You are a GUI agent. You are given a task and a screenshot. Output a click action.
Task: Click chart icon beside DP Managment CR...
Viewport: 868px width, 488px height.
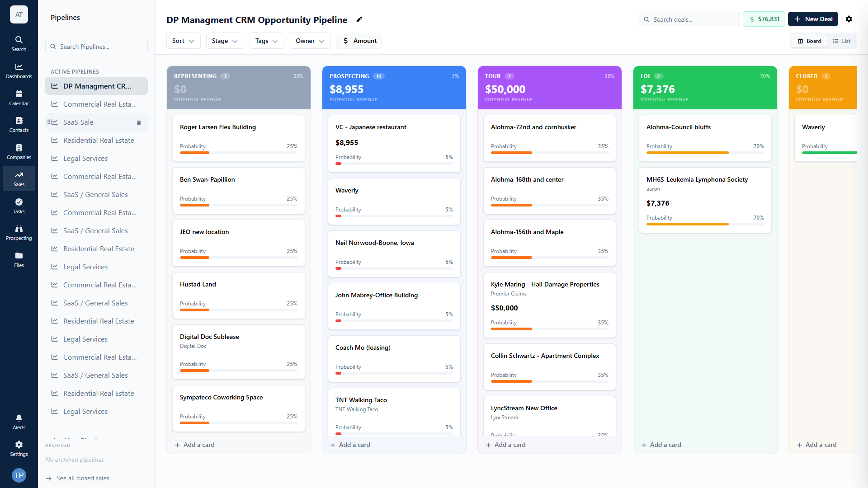[x=54, y=86]
